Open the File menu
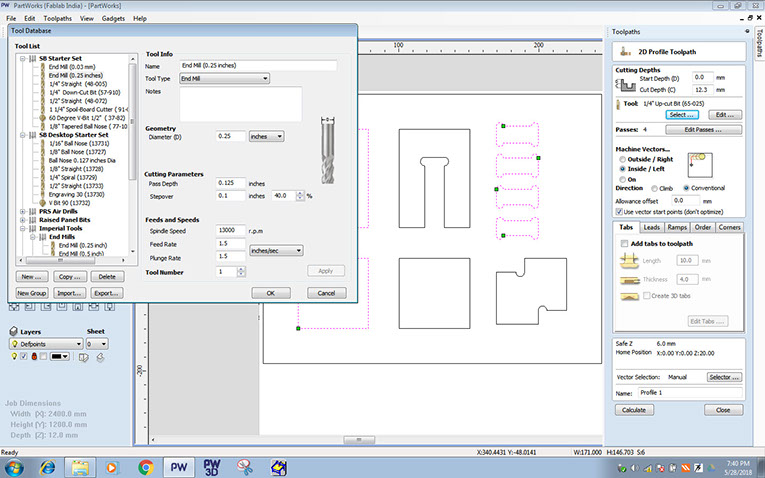The height and width of the screenshot is (478, 765). [x=11, y=19]
